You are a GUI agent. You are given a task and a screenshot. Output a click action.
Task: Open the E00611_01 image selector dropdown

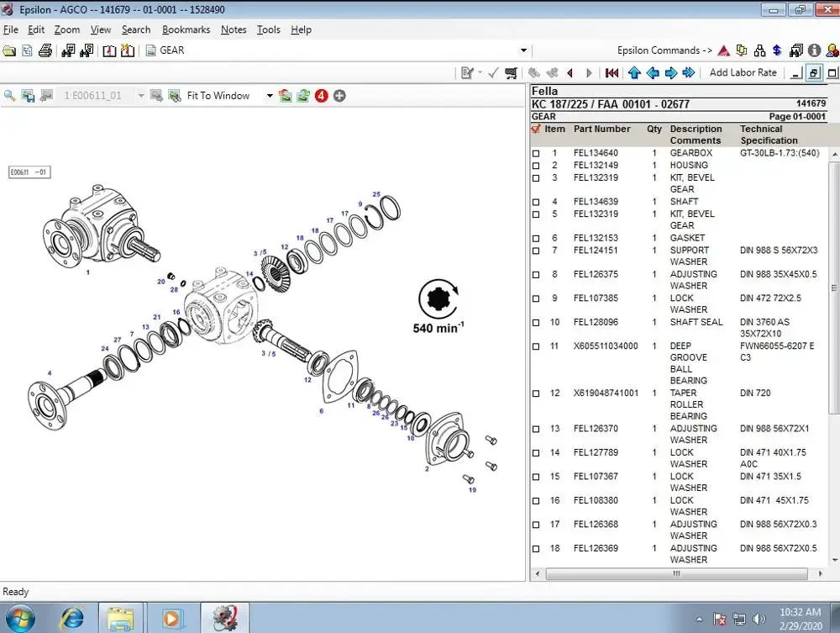[x=140, y=96]
